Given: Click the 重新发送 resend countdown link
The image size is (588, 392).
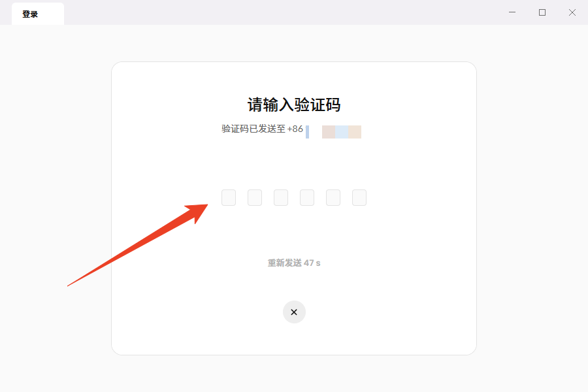Looking at the screenshot, I should click(x=293, y=263).
